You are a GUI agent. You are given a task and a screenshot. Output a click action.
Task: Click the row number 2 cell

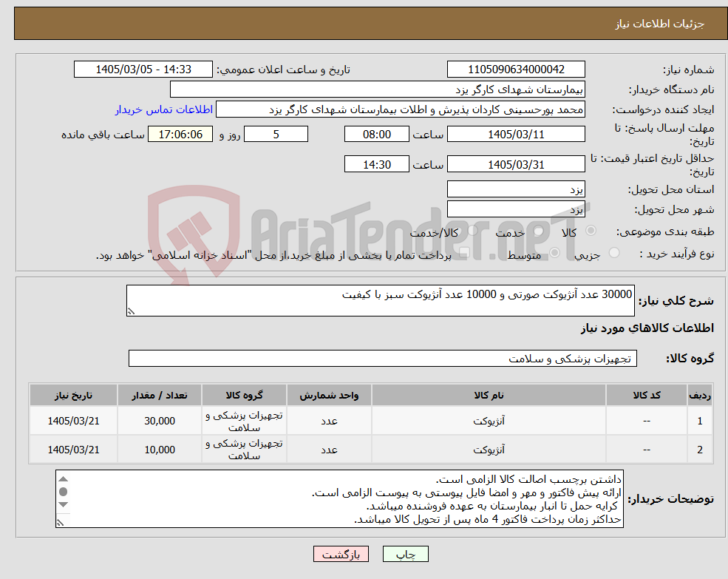tap(700, 450)
